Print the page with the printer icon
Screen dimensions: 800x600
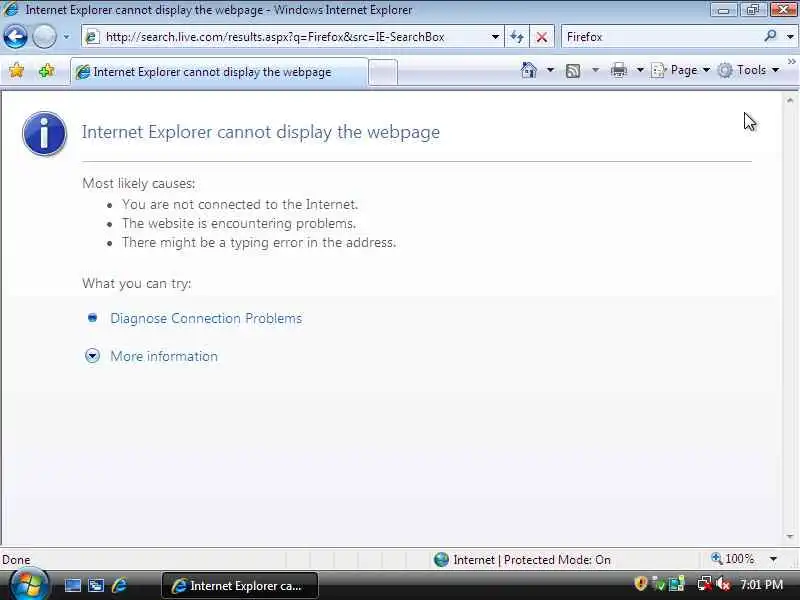pyautogui.click(x=619, y=70)
